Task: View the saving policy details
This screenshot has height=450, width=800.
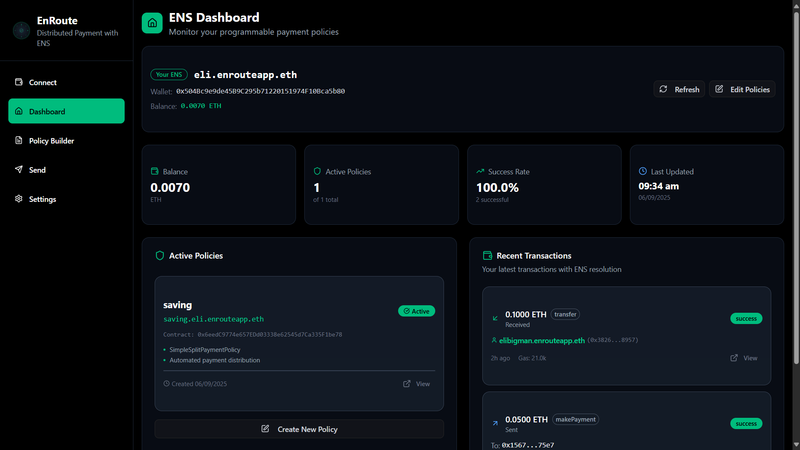Action: point(416,384)
